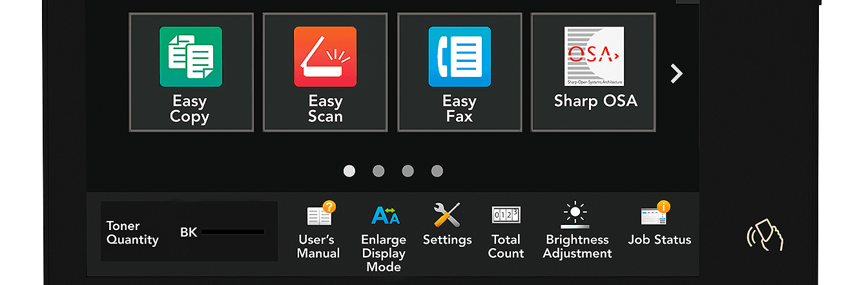Open Easy Fax mode
868x285 pixels.
tap(459, 72)
